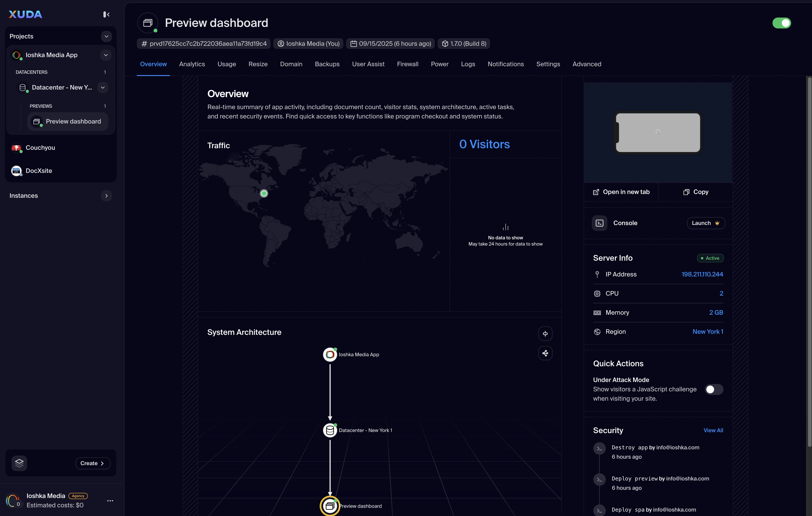Expand the Instances section
The height and width of the screenshot is (516, 812).
(106, 195)
